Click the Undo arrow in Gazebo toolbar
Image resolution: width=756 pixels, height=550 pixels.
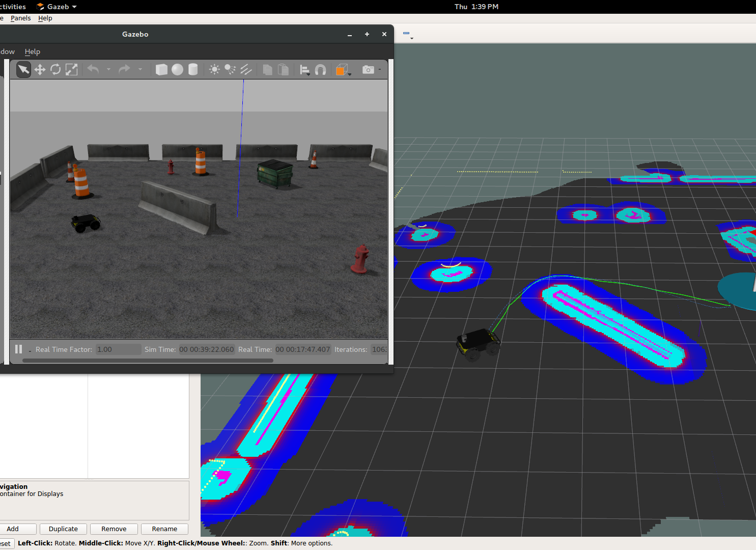click(x=93, y=69)
